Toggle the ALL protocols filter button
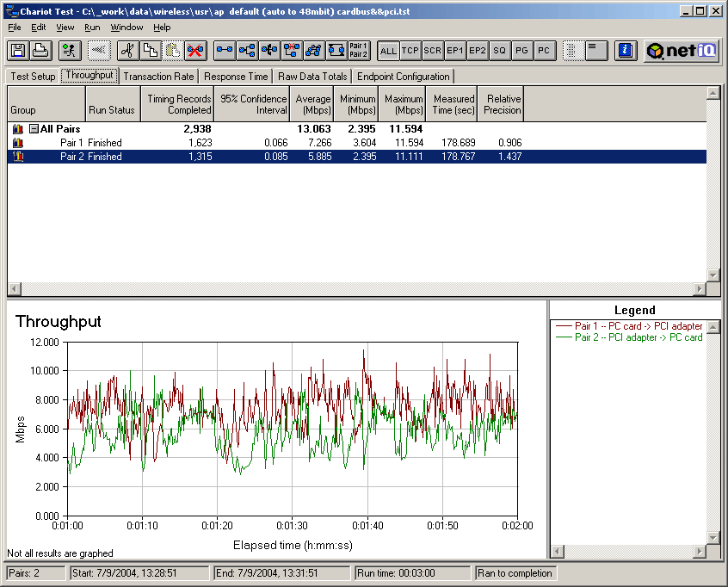This screenshot has width=728, height=587. [388, 51]
